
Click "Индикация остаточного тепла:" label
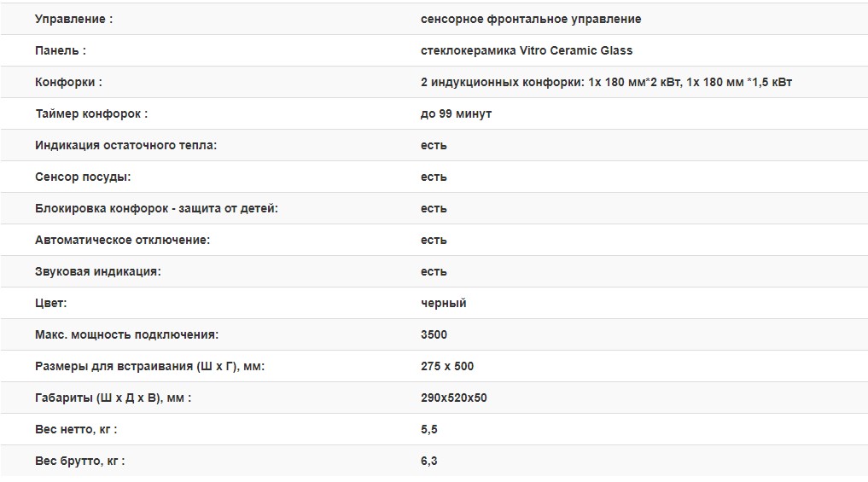[126, 145]
